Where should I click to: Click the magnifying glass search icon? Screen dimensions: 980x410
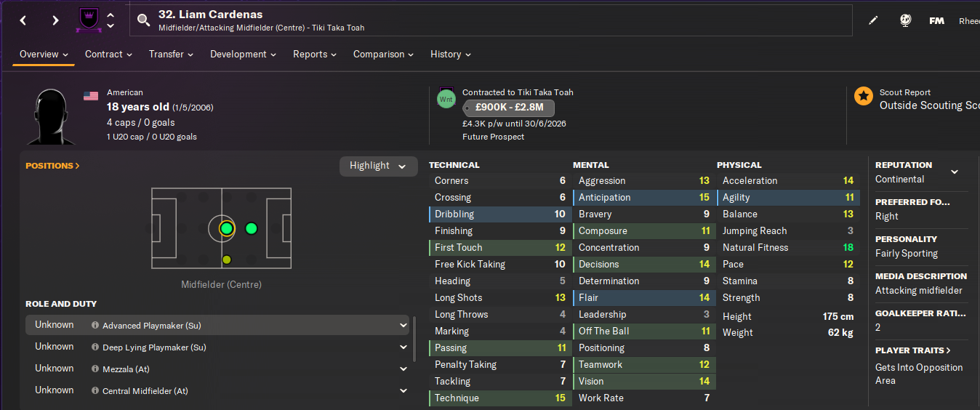[x=143, y=20]
